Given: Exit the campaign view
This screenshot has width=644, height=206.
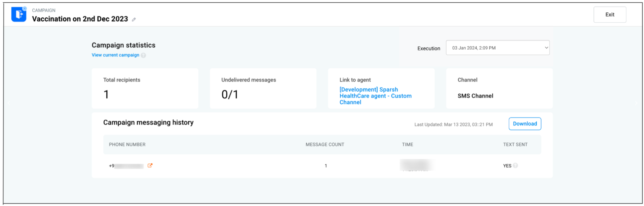Looking at the screenshot, I should 610,15.
